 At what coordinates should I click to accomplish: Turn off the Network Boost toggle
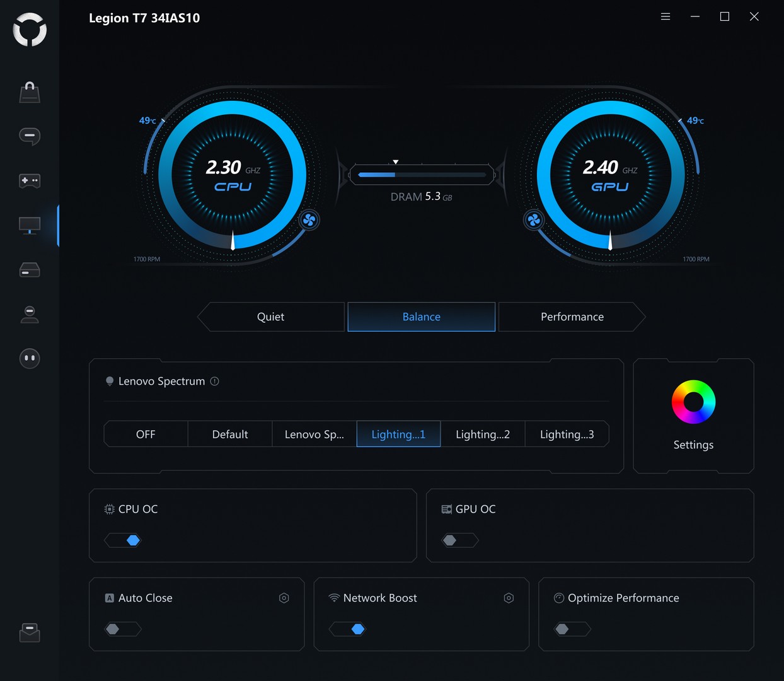tap(347, 629)
